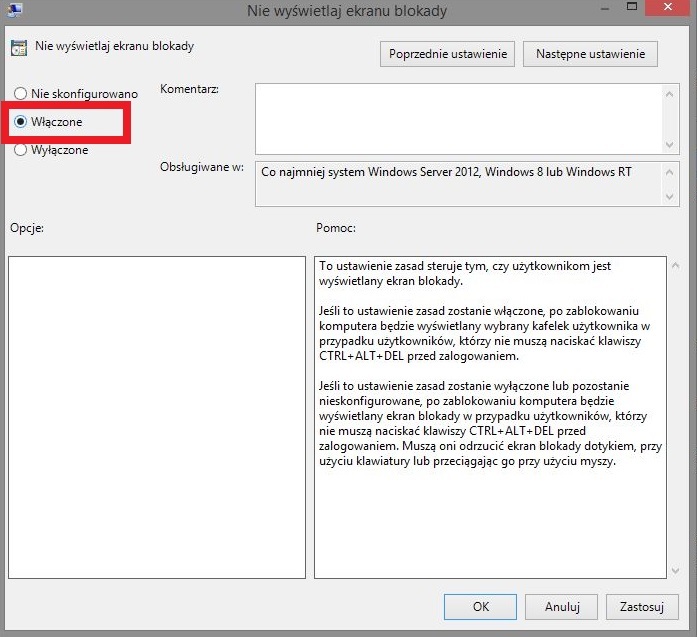Click the Pomoc panel scroll up arrow
Viewport: 697px width, 637px height.
point(676,266)
